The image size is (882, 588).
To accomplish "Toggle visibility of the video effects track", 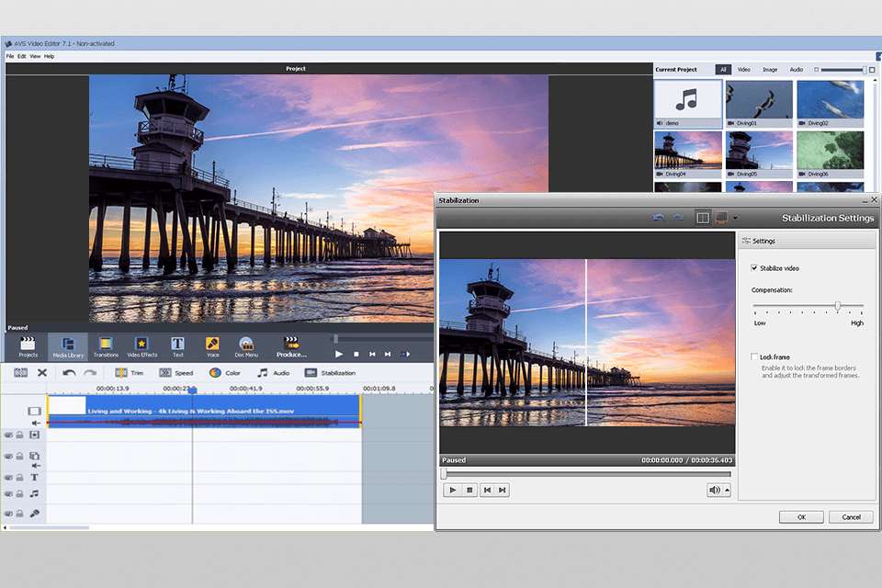I will click(8, 435).
